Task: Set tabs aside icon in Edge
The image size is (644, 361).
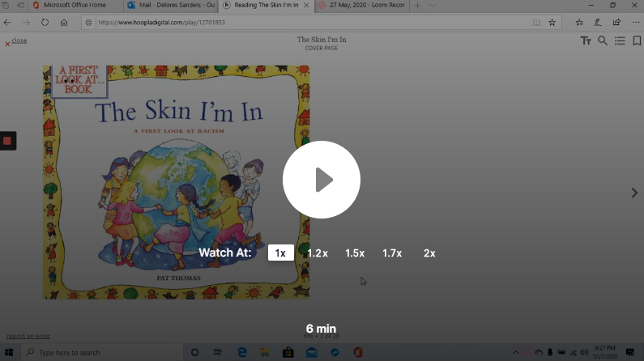Action: point(20,6)
